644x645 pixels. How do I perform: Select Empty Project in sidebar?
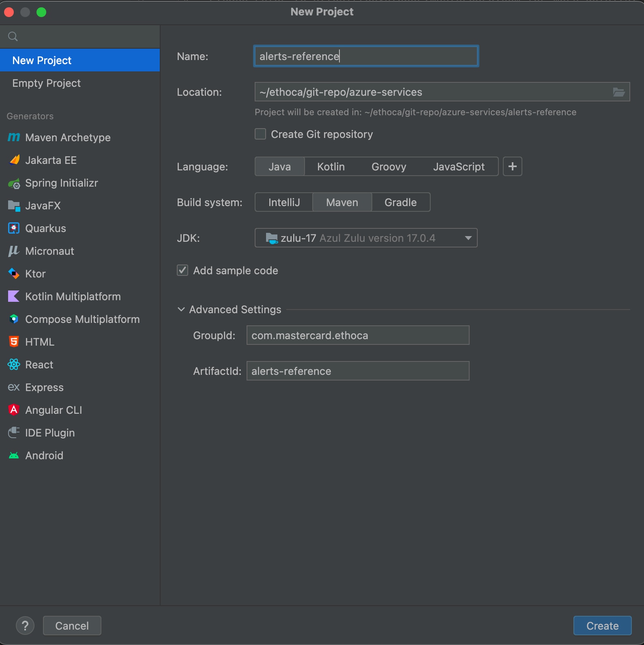pyautogui.click(x=47, y=83)
